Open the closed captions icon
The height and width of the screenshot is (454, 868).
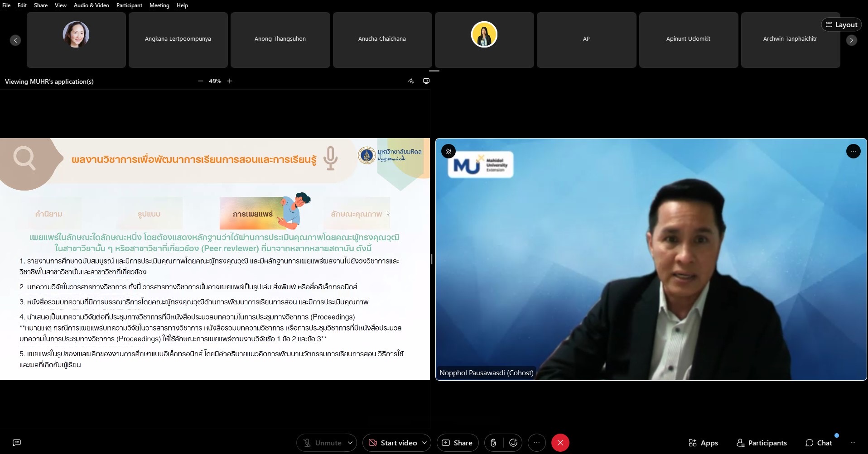click(x=17, y=443)
